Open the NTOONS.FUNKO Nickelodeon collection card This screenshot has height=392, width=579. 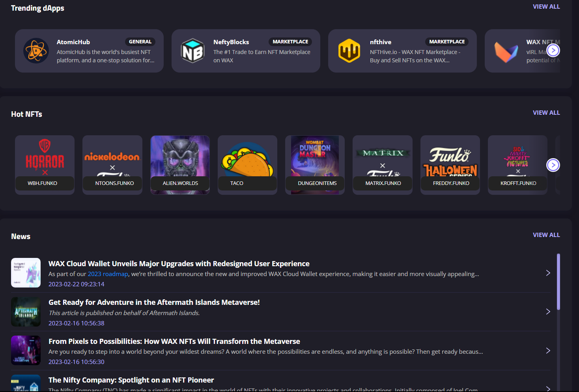[112, 165]
